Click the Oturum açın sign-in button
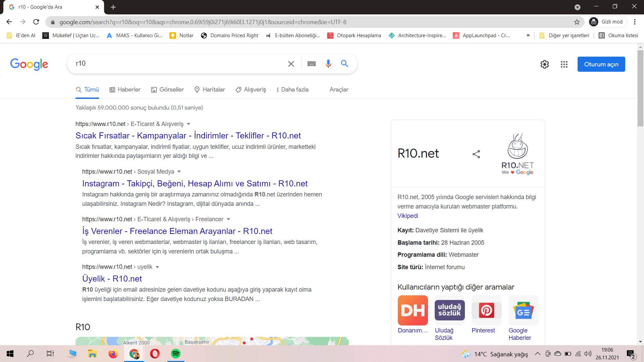The height and width of the screenshot is (362, 644). (601, 64)
